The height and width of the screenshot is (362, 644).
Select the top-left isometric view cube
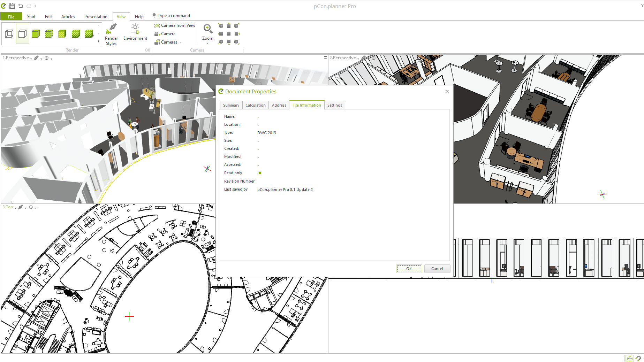pos(221,26)
